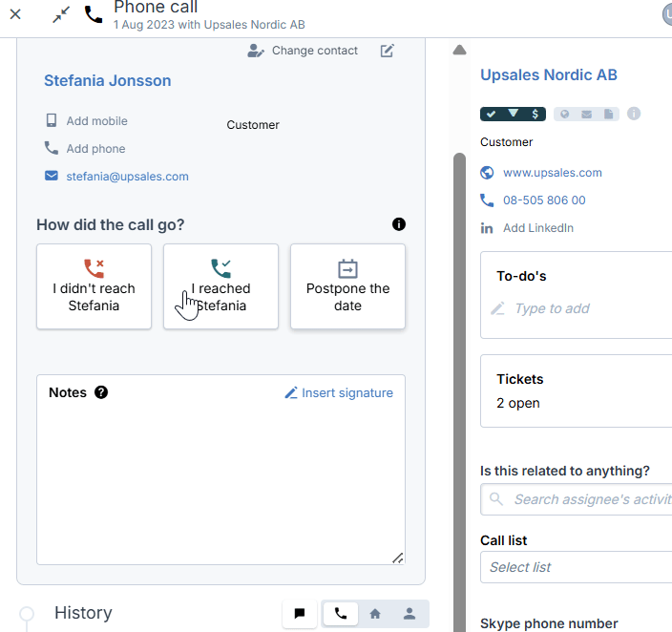Open info icon beside How did the call go

tap(399, 224)
